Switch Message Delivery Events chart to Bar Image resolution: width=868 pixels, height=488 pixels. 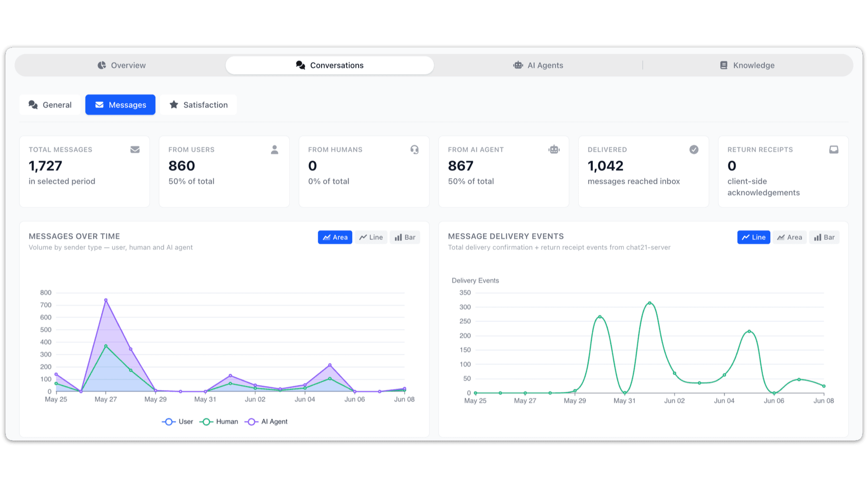824,237
